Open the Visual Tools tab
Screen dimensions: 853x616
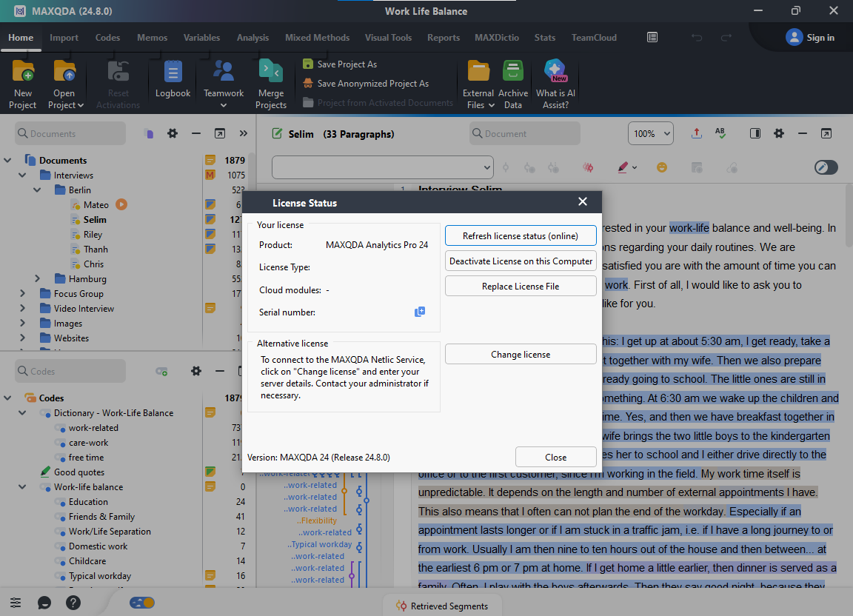point(388,38)
